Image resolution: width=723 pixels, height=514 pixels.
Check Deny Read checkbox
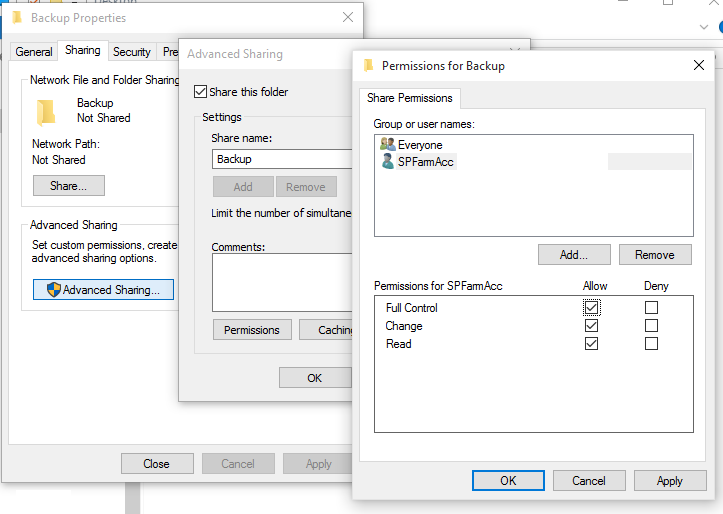point(651,343)
